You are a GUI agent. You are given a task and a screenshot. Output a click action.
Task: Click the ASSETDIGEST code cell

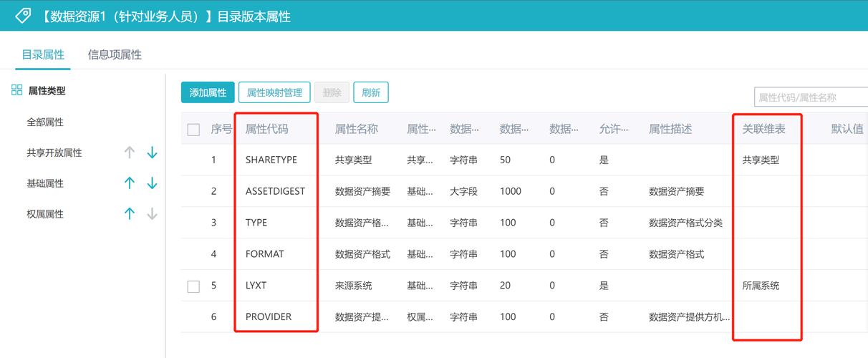(275, 191)
